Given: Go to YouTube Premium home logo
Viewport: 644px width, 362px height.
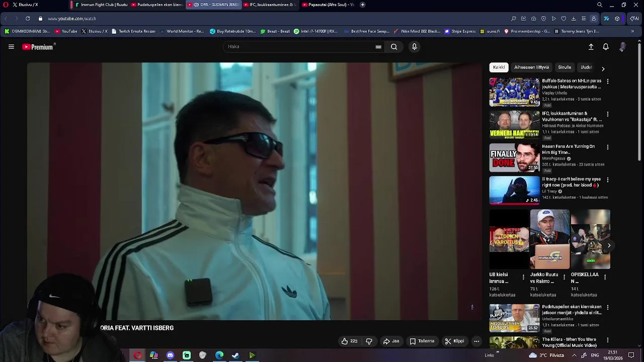Looking at the screenshot, I should pos(39,47).
